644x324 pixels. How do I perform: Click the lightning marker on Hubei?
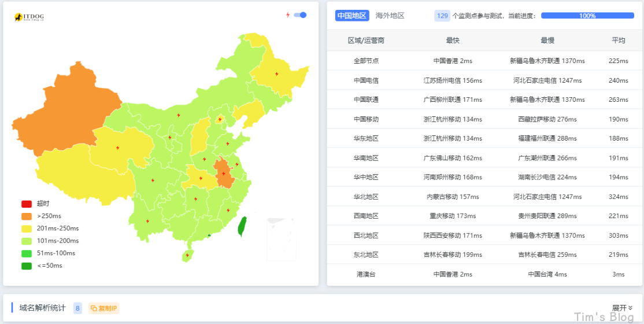coord(201,178)
